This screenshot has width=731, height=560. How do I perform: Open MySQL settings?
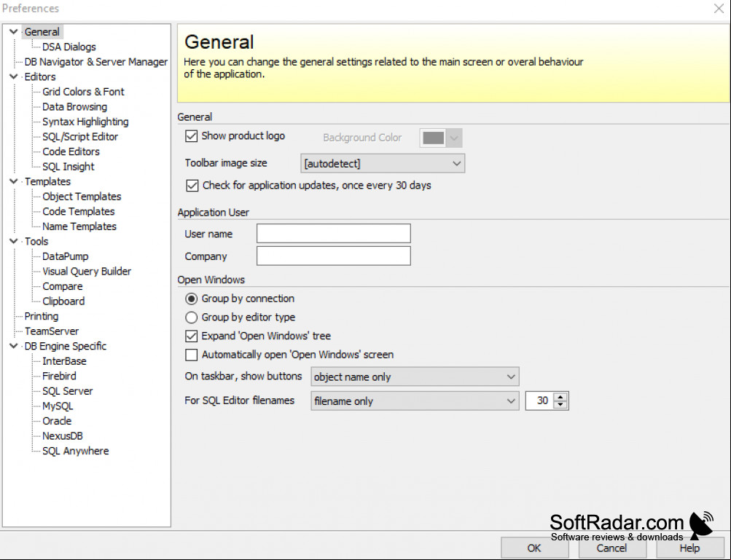coord(58,406)
